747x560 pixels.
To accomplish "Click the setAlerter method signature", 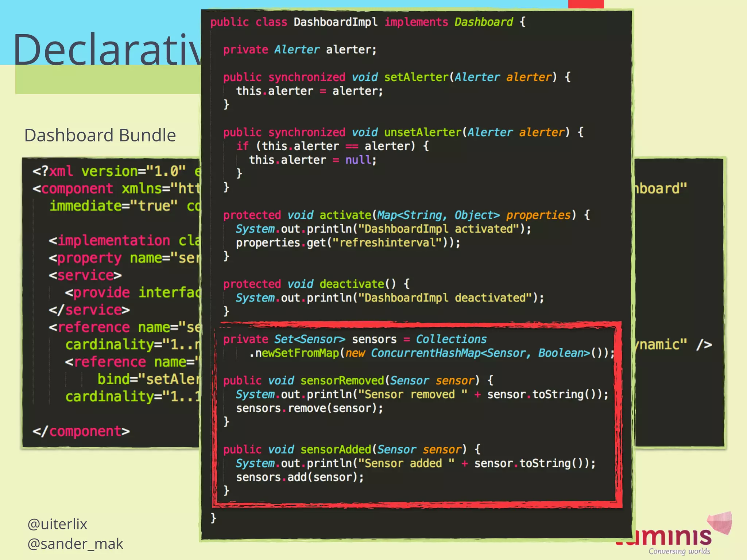I will (x=397, y=77).
